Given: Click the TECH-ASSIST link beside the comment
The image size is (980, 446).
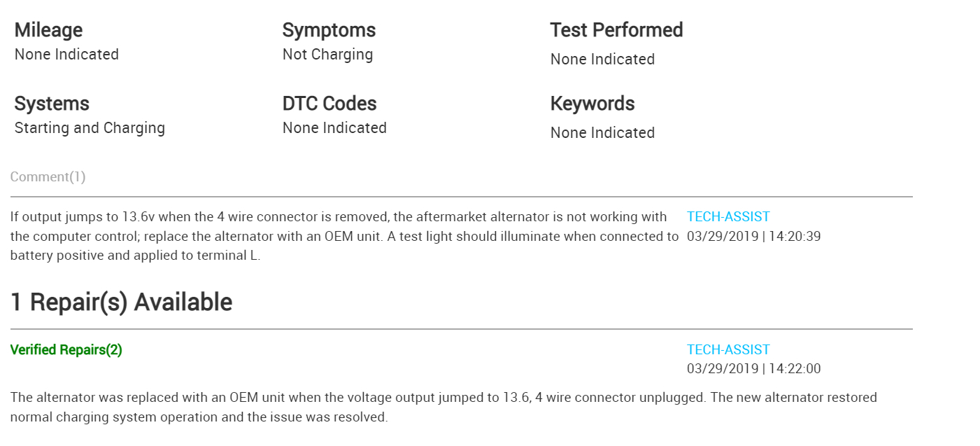Looking at the screenshot, I should (x=728, y=217).
